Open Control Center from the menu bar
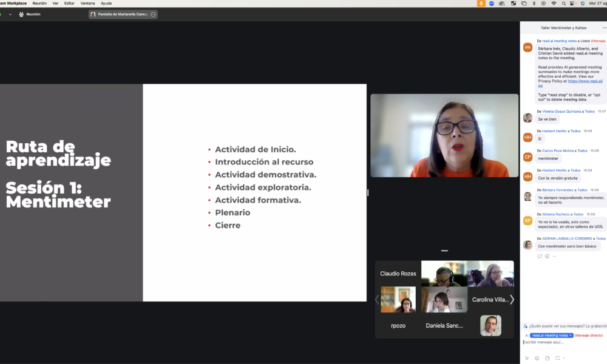Viewport: 607px width, 364px height. (572, 3)
